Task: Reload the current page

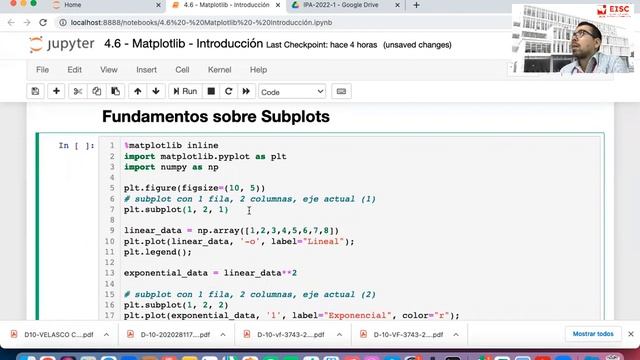Action: click(x=43, y=22)
